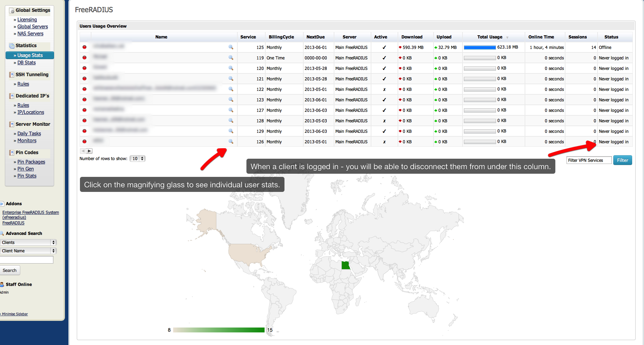Focus the advanced search text field

[x=27, y=260]
